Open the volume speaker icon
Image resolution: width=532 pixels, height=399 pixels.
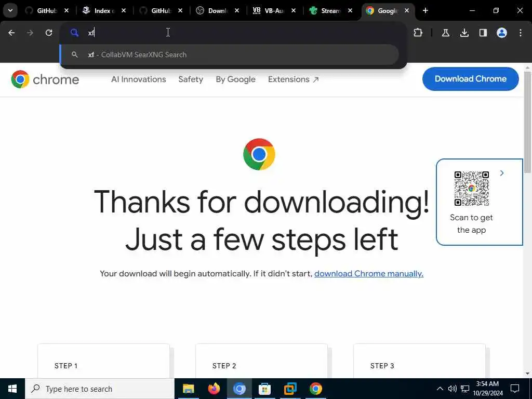[x=453, y=389]
